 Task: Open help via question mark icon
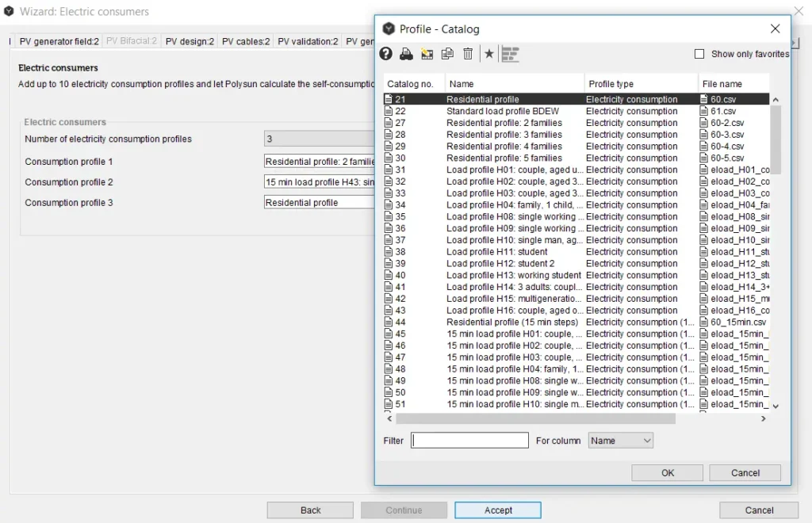pyautogui.click(x=386, y=54)
